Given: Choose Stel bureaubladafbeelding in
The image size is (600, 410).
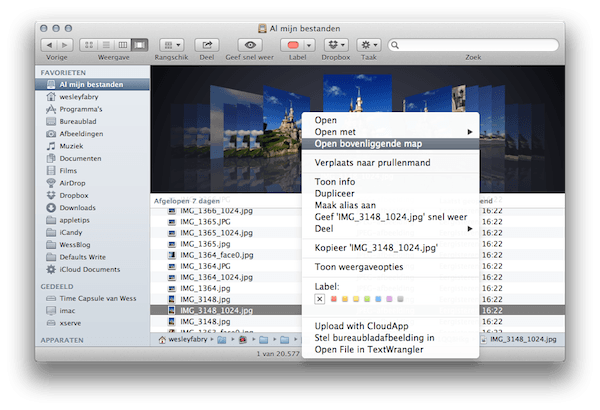Looking at the screenshot, I should [391, 338].
